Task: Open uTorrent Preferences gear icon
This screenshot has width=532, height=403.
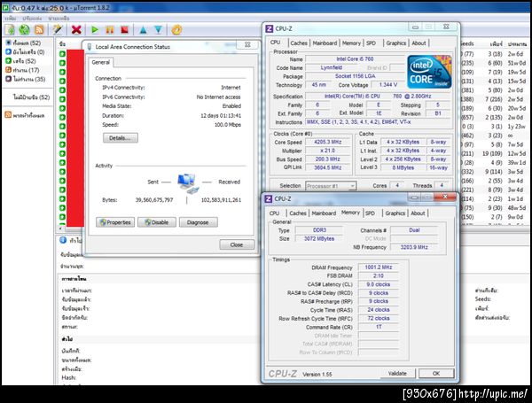Action: [x=176, y=30]
